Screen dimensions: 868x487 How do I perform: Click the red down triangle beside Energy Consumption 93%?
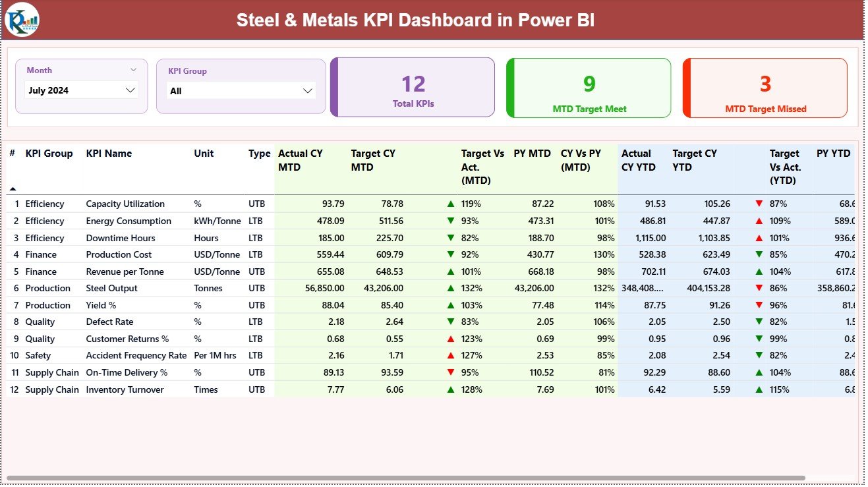(x=450, y=221)
